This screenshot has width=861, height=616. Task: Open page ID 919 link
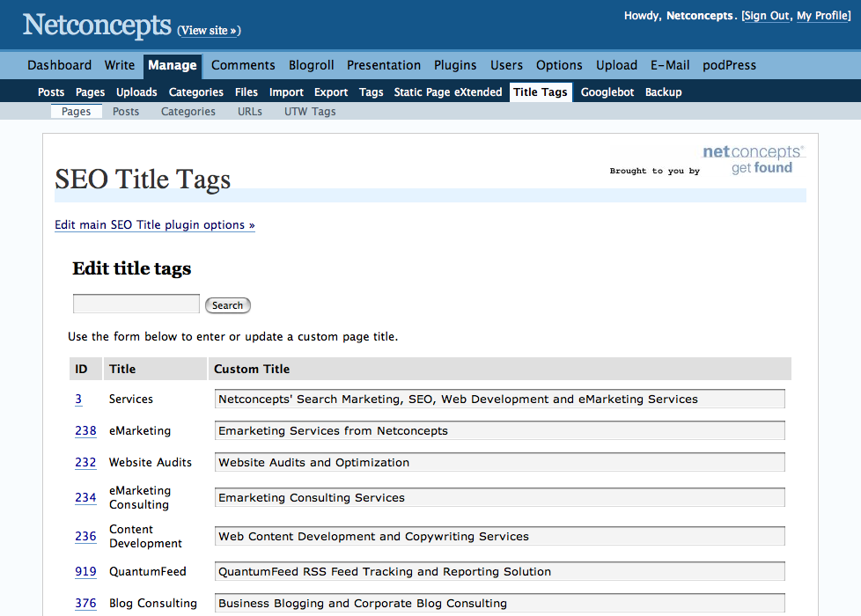tap(85, 571)
